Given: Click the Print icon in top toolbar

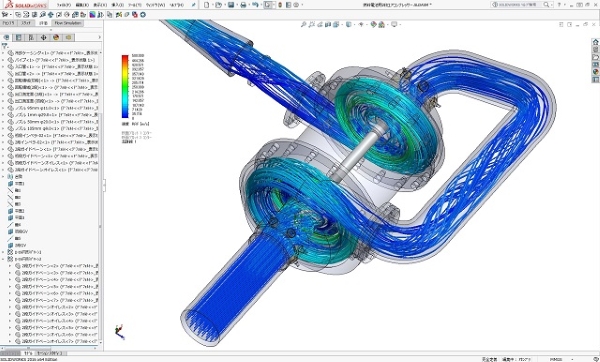Looking at the screenshot, I should pyautogui.click(x=243, y=5).
